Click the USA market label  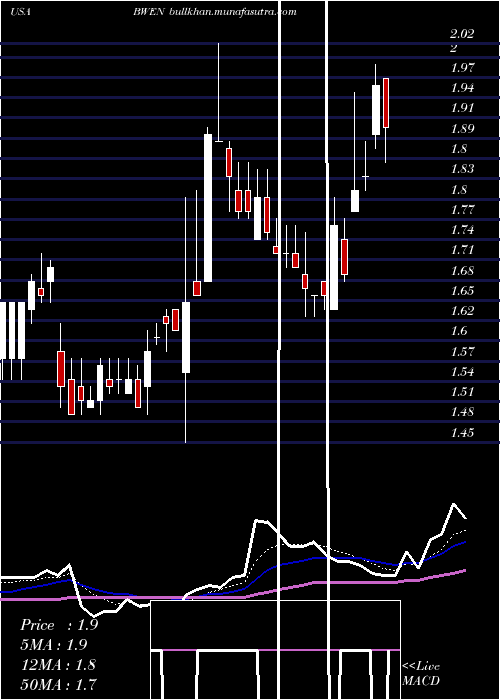[20, 12]
